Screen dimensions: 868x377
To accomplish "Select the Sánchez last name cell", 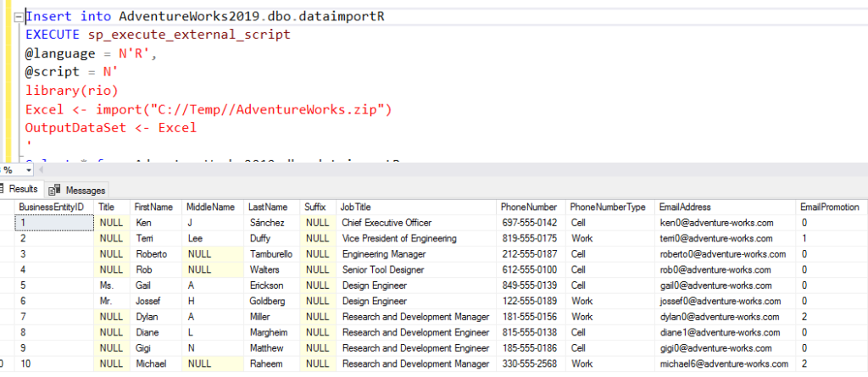I will click(267, 223).
